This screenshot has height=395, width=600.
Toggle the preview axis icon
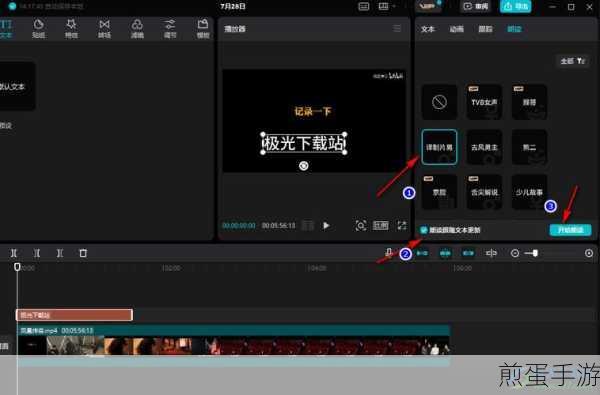pyautogui.click(x=491, y=253)
